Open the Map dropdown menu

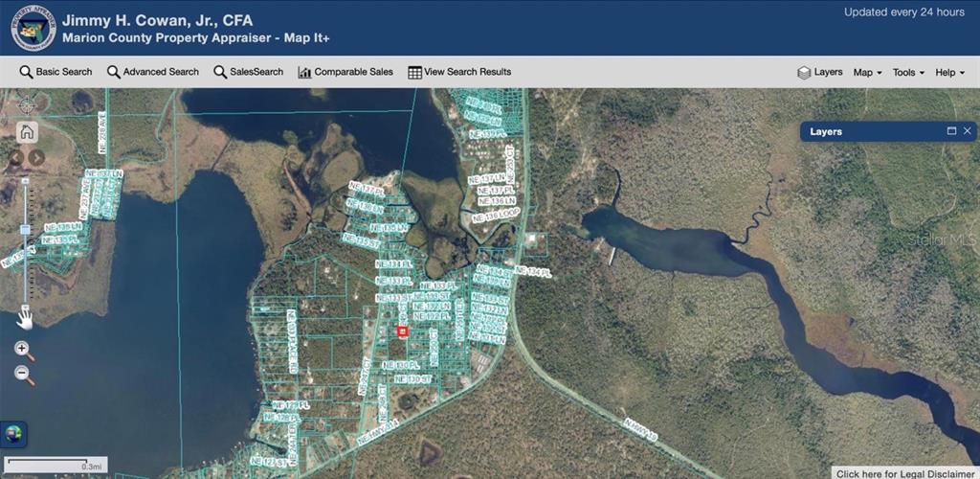pos(868,73)
